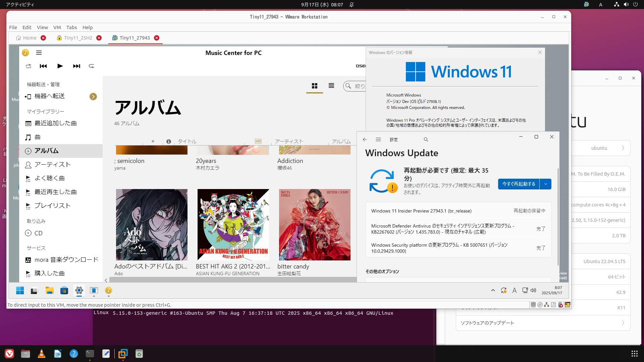Toggle repeat playback icon
Viewport: 644px width, 362px height.
click(91, 66)
